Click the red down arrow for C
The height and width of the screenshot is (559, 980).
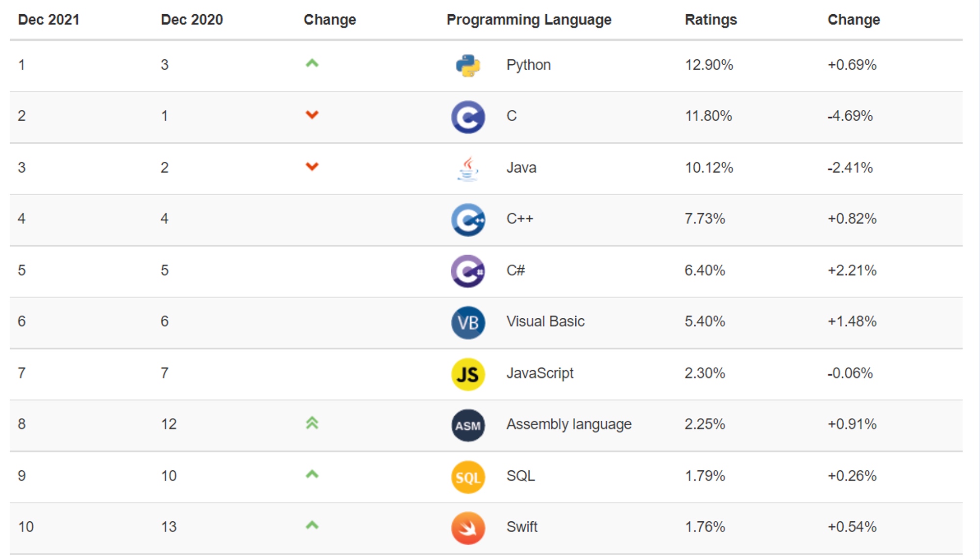point(312,115)
